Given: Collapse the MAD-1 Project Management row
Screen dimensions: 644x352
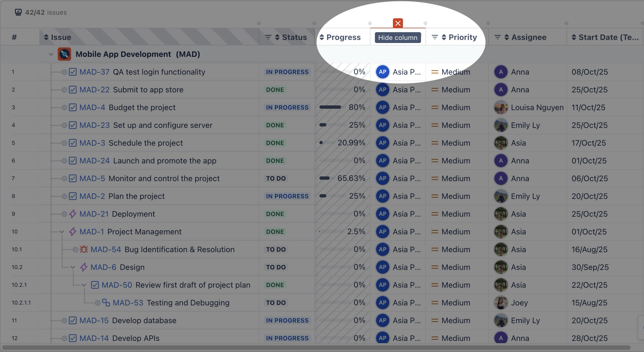Looking at the screenshot, I should point(62,232).
